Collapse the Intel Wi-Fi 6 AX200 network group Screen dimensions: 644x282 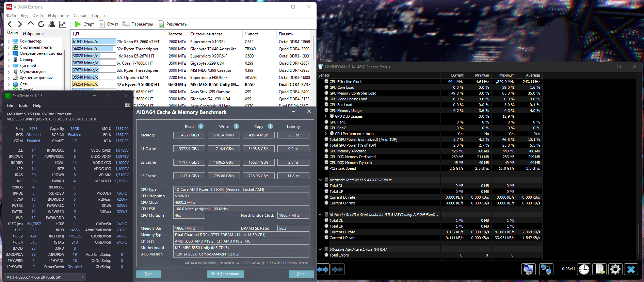320,180
